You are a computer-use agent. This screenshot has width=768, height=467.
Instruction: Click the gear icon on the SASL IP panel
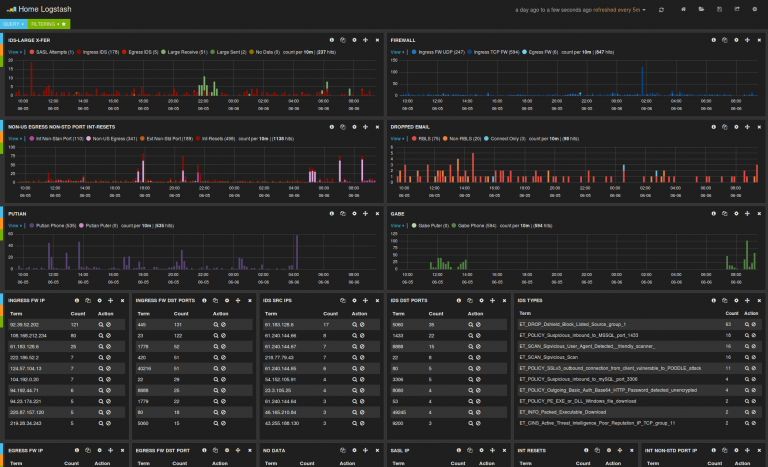pos(481,450)
